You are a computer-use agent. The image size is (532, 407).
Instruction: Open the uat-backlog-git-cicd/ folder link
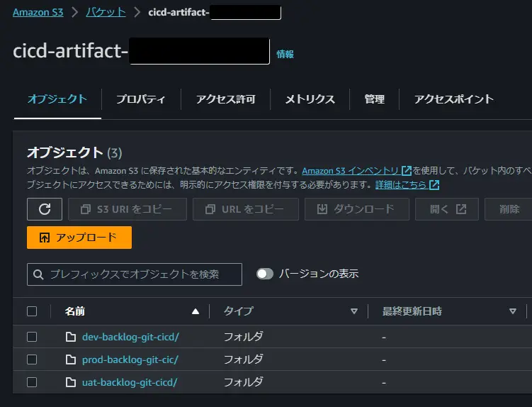click(x=130, y=382)
